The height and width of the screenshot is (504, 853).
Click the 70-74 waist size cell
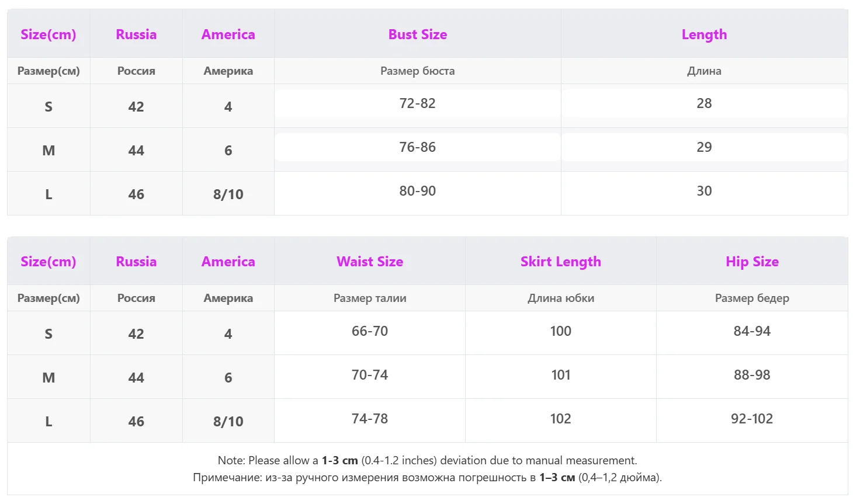tap(370, 375)
